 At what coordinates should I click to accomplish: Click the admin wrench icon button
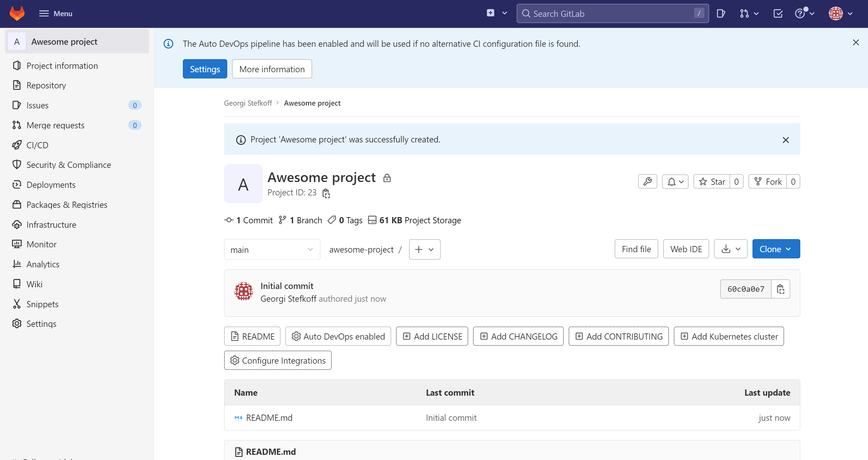pos(648,181)
